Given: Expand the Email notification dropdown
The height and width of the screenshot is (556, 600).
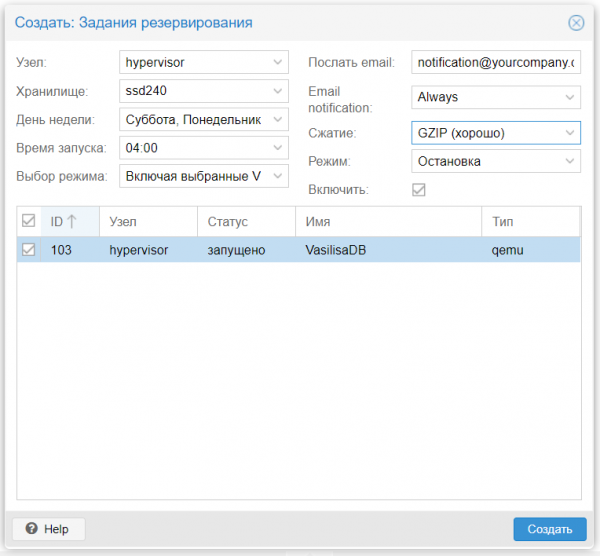Looking at the screenshot, I should [x=570, y=97].
